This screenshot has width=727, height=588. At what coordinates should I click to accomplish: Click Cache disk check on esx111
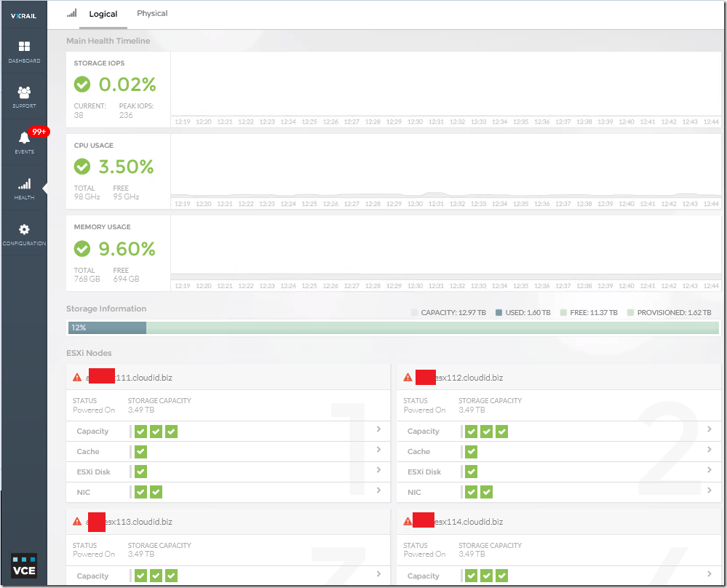[x=141, y=452]
